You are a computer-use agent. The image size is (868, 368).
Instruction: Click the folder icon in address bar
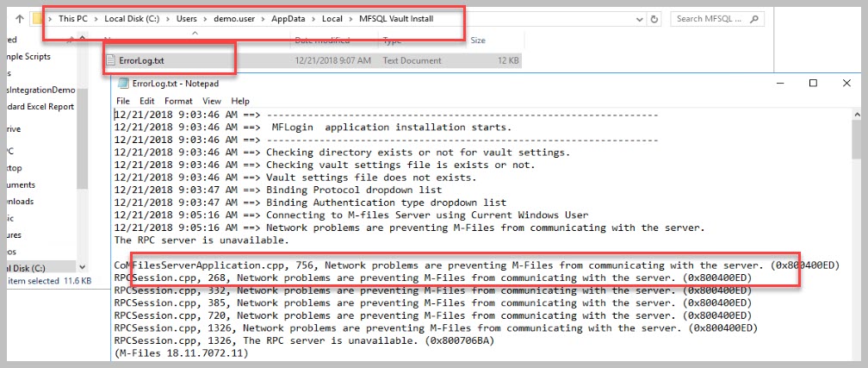coord(38,19)
